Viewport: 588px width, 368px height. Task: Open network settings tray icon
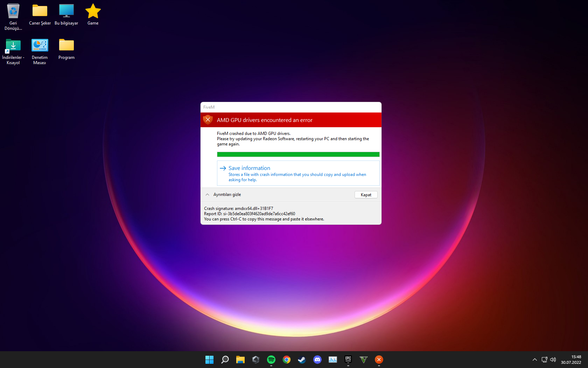pos(544,360)
